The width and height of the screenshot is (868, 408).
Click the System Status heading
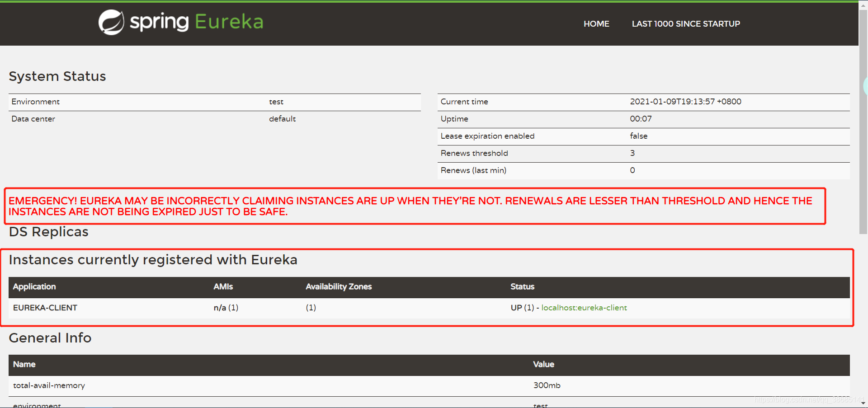(x=57, y=76)
